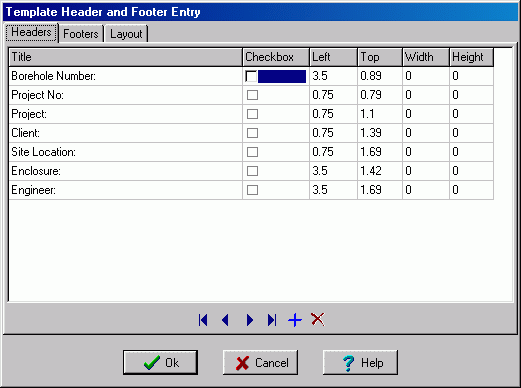521x388 pixels.
Task: Select the 'Borehole Number:' title cell
Action: [x=126, y=76]
